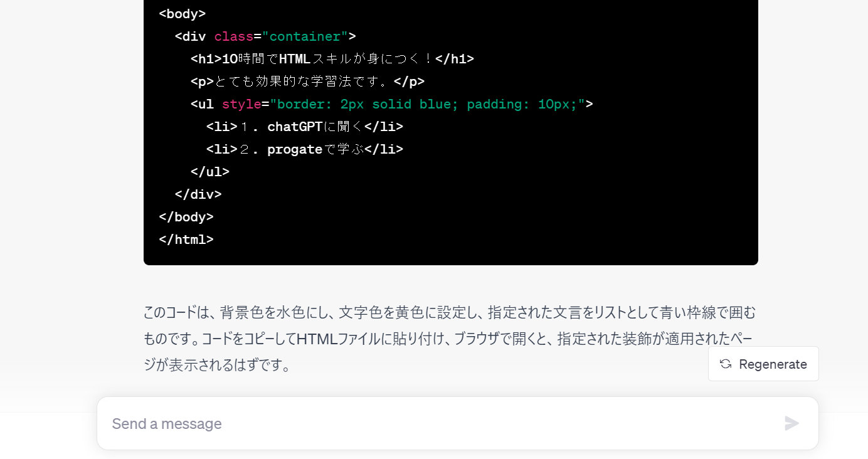Click the closing </html> tag

186,240
